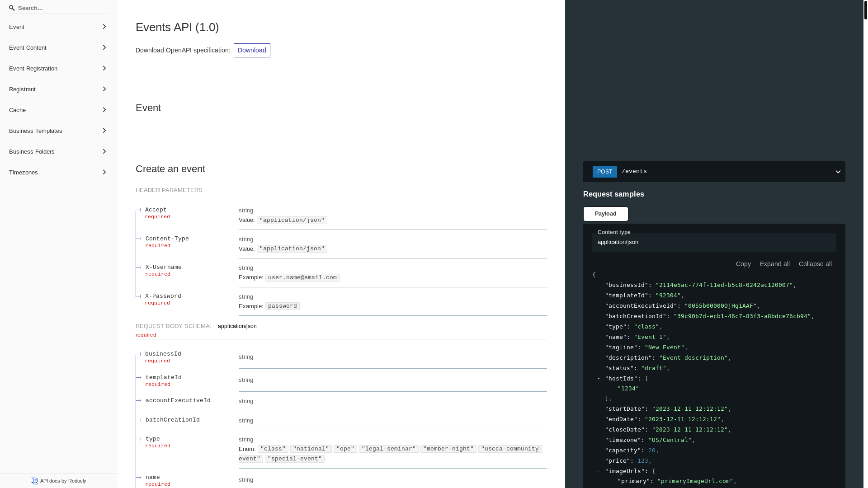Select the X-Password parameter name
The image size is (868, 488).
(x=163, y=296)
